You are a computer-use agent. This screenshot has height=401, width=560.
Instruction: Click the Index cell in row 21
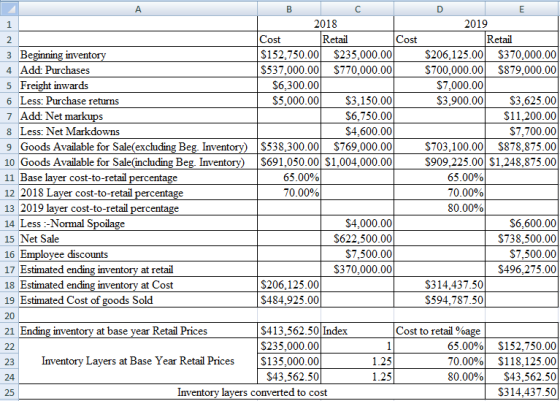click(357, 331)
